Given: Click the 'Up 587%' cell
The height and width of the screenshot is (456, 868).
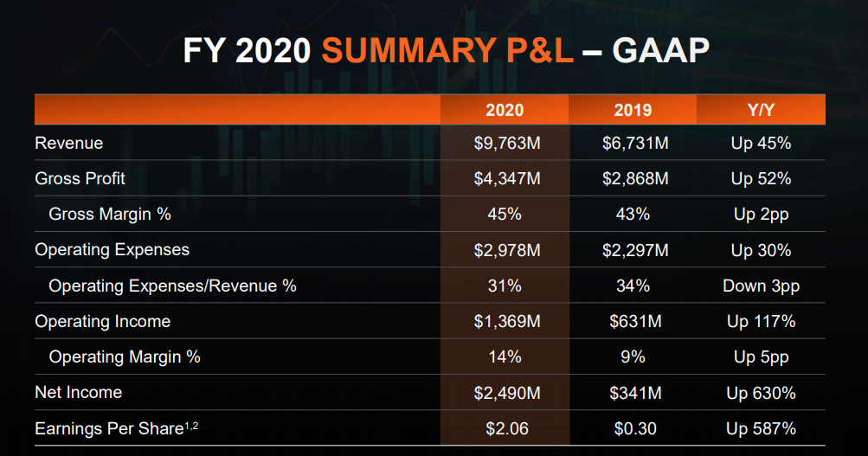Looking at the screenshot, I should tap(761, 428).
